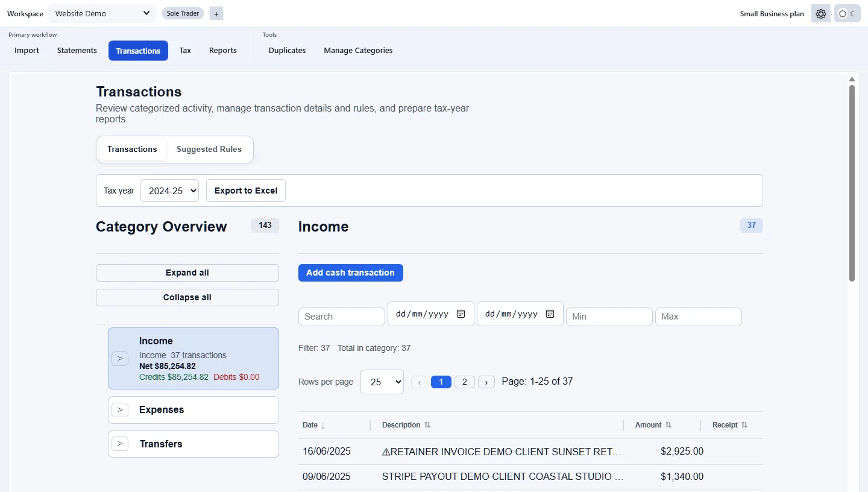Click the 16/06/2025 date cell

(327, 452)
